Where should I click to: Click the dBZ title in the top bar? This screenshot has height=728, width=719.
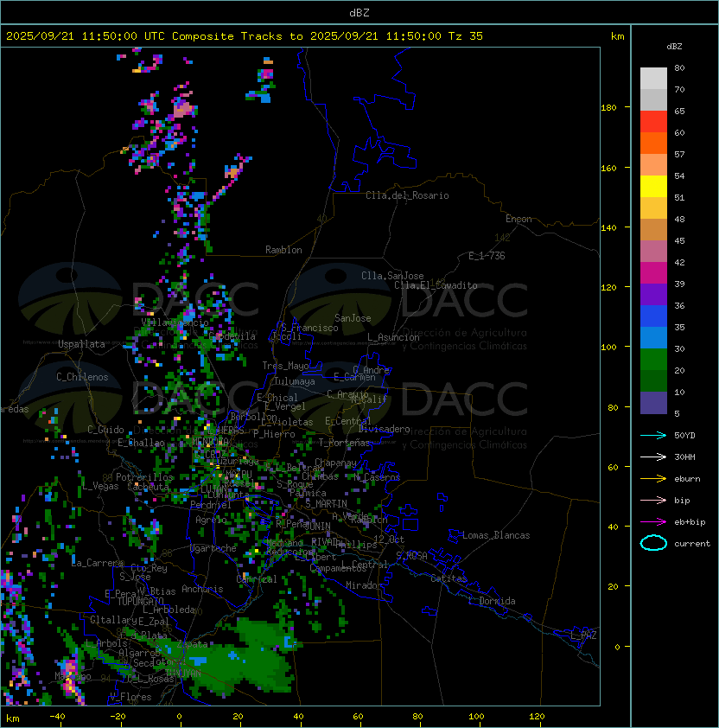(x=359, y=12)
